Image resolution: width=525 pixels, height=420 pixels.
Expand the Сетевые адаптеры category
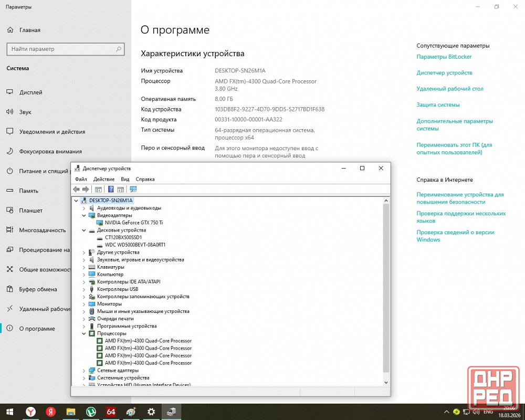point(83,370)
